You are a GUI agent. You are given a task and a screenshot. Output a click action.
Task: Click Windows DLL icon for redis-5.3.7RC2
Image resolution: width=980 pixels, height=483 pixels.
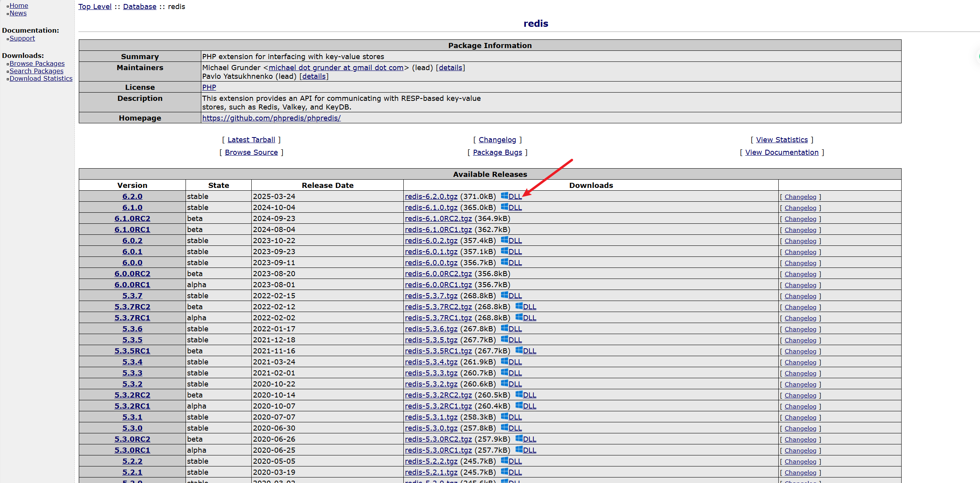(519, 306)
